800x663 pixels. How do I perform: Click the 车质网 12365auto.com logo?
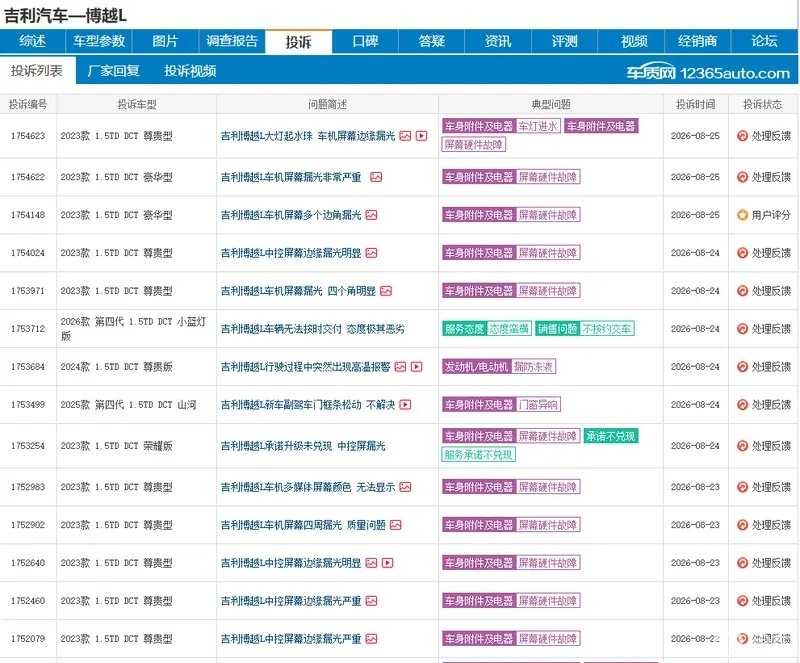pyautogui.click(x=708, y=73)
